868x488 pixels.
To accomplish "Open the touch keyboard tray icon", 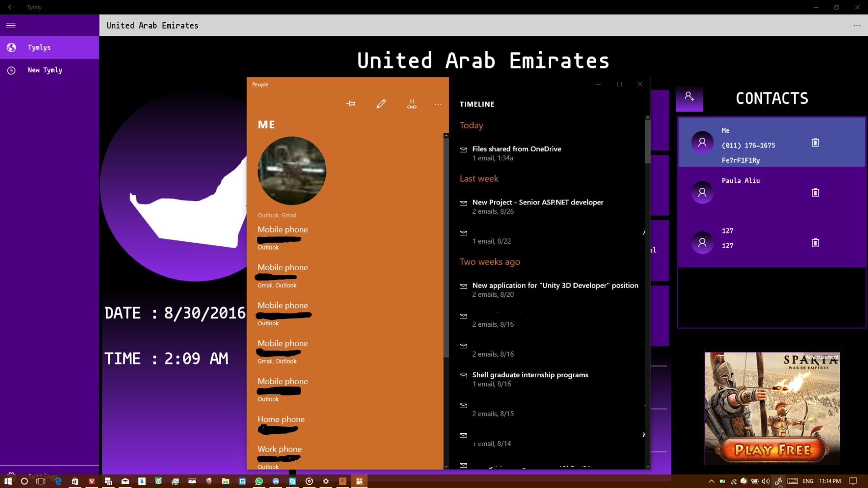I will point(793,481).
